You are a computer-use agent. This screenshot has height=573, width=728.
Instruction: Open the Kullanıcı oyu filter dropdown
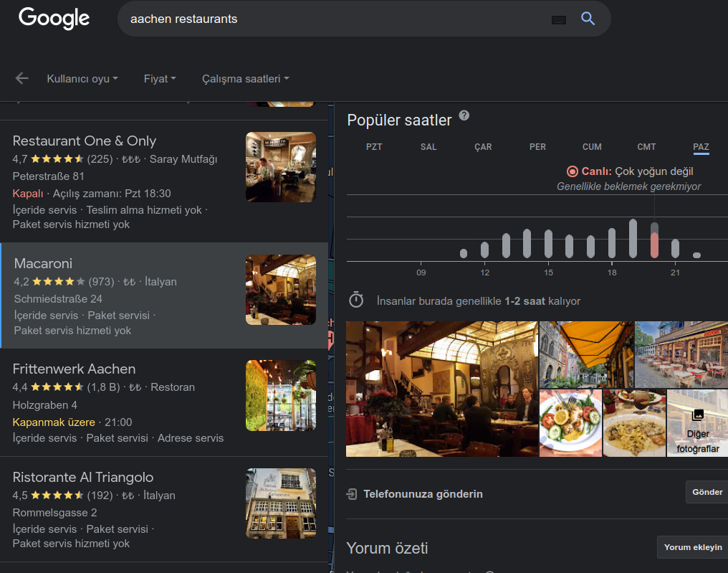coord(82,79)
